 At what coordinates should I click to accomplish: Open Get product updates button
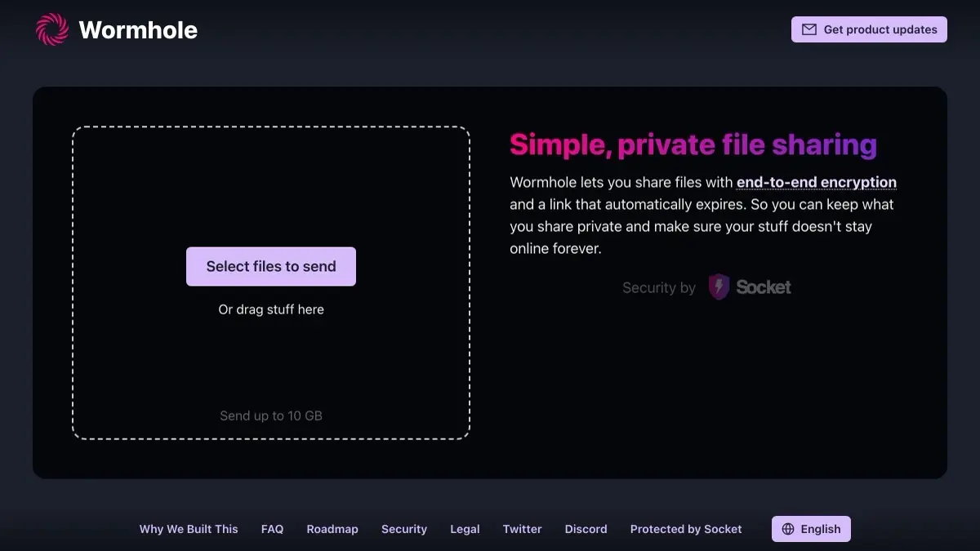tap(869, 29)
